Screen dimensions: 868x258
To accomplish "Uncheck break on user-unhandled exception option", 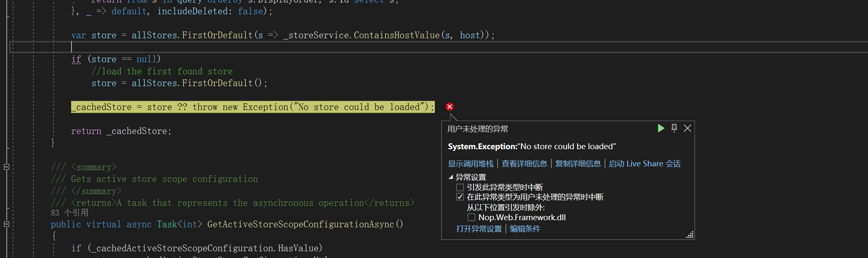I will (x=460, y=197).
